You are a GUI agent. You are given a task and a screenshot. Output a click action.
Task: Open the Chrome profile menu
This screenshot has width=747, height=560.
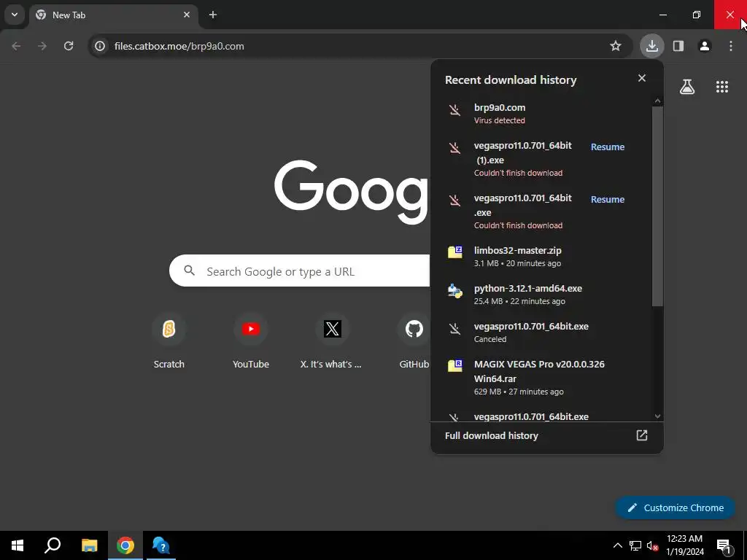705,46
